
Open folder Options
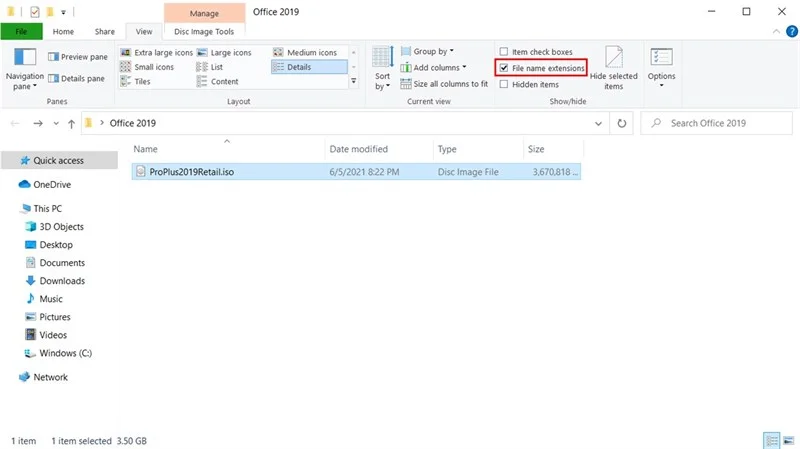click(x=661, y=67)
